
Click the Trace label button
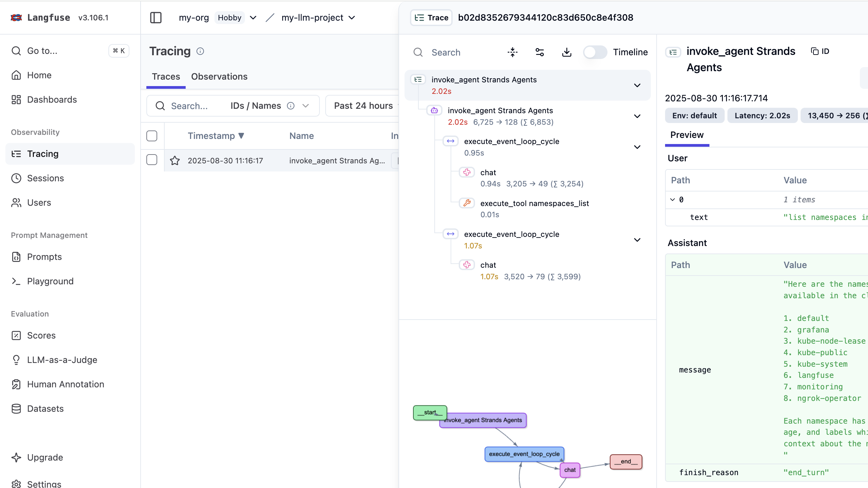pyautogui.click(x=431, y=18)
